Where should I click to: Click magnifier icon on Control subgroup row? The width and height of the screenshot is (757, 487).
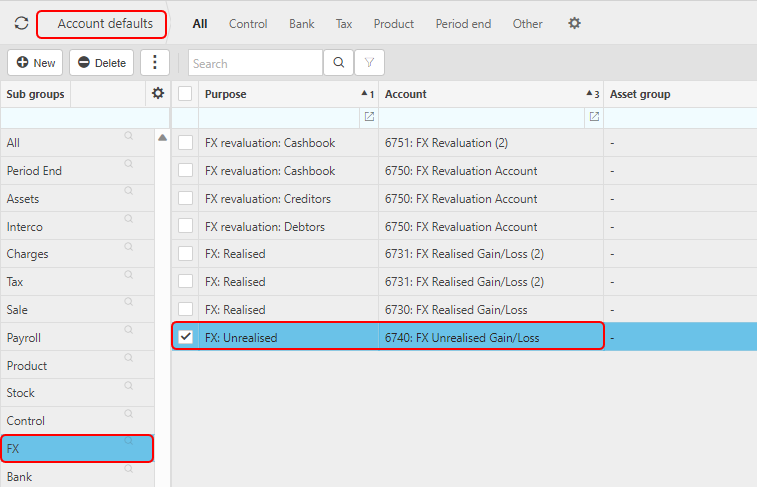[x=128, y=414]
